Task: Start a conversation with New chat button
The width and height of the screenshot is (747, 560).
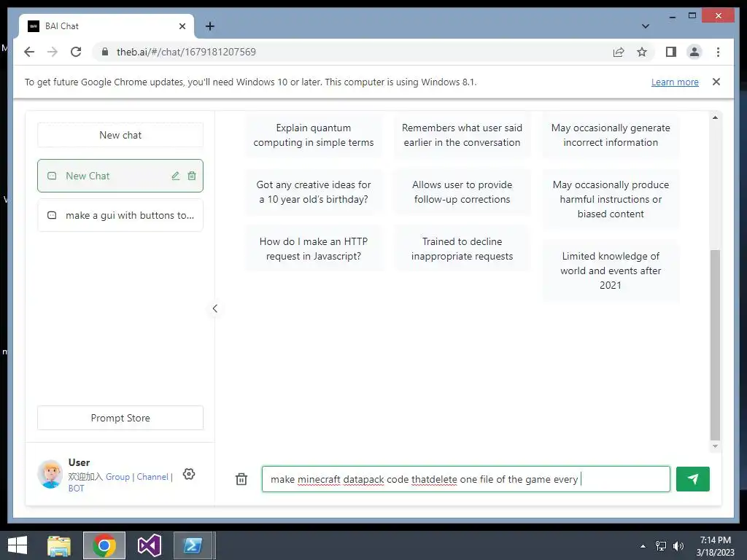Action: point(120,135)
